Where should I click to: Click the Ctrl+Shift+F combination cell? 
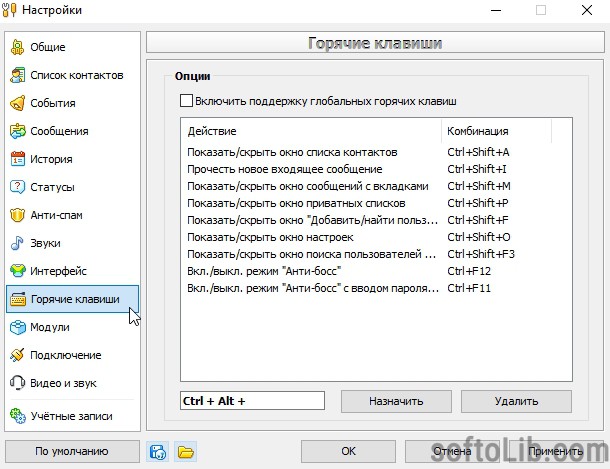478,220
